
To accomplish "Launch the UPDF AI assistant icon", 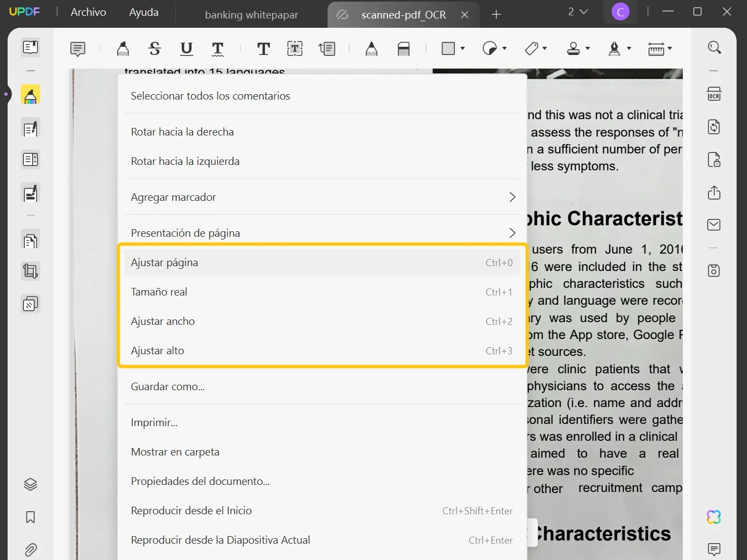I will click(714, 517).
